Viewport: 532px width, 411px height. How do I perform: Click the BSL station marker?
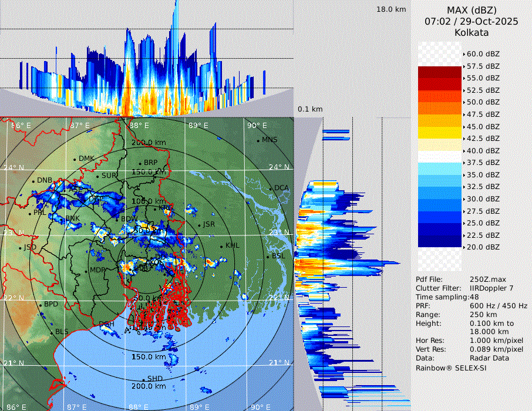pyautogui.click(x=268, y=257)
